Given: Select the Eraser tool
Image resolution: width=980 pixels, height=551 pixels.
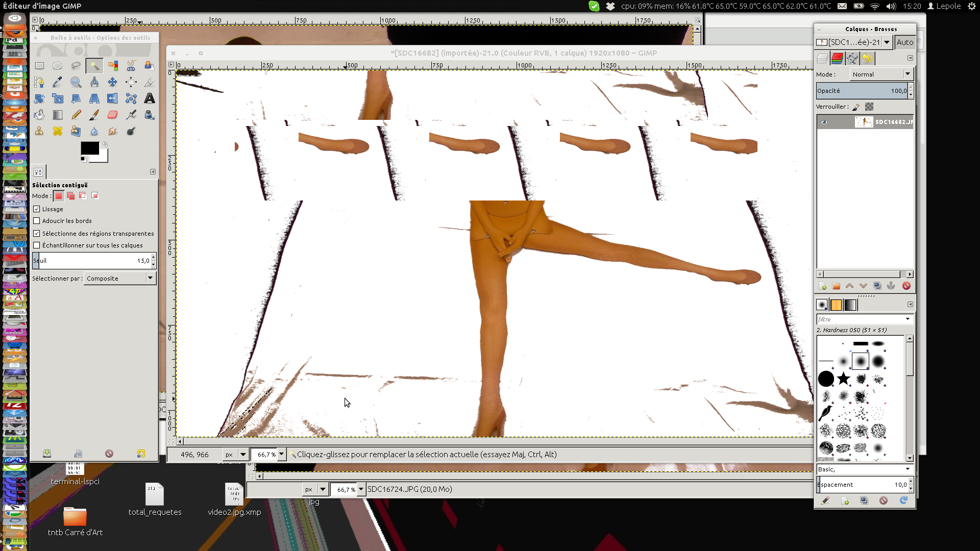Looking at the screenshot, I should [113, 115].
